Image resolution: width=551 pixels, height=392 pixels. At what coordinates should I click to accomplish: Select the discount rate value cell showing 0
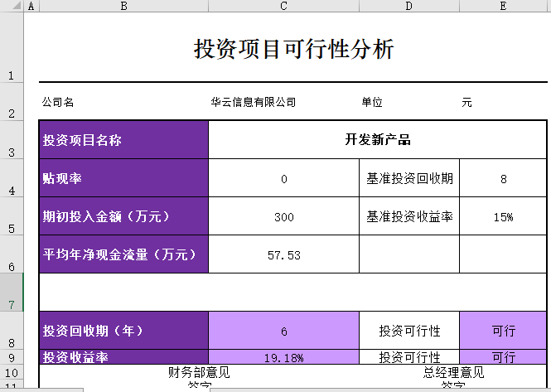(283, 178)
